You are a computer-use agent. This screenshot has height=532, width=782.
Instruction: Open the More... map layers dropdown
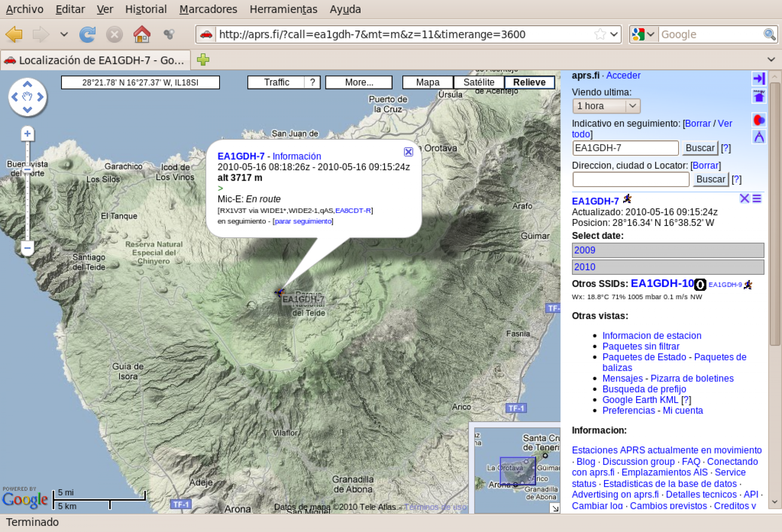[x=359, y=82]
